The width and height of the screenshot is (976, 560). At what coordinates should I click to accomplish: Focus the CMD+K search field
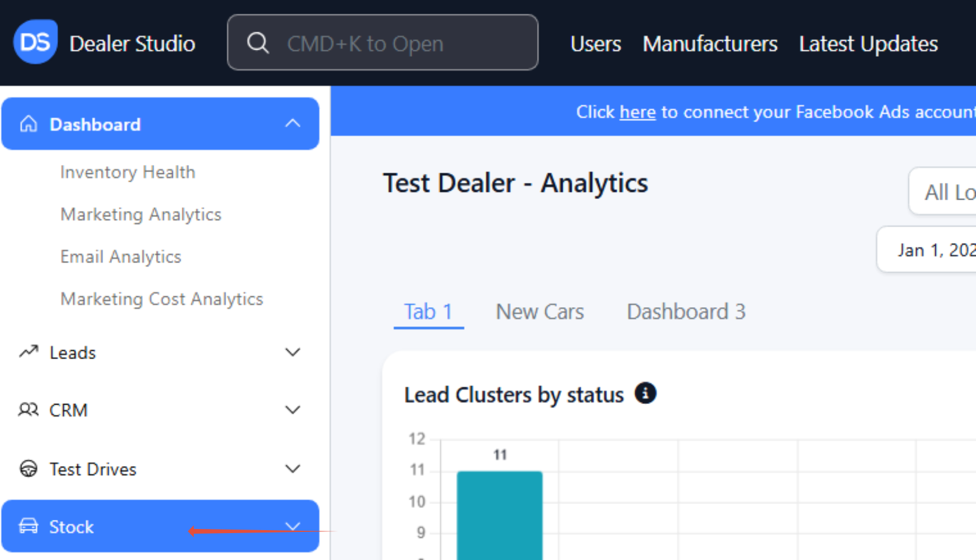tap(383, 42)
